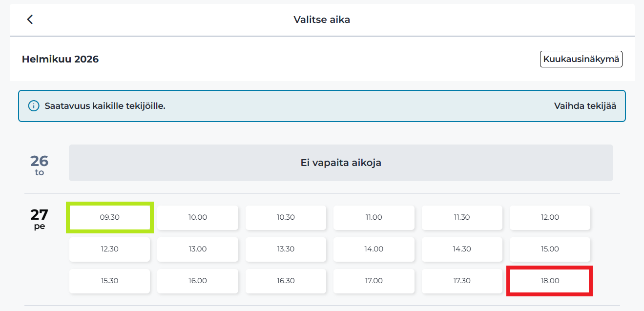Select the 13.30 appointment slot
Image resolution: width=644 pixels, height=311 pixels.
(x=286, y=249)
